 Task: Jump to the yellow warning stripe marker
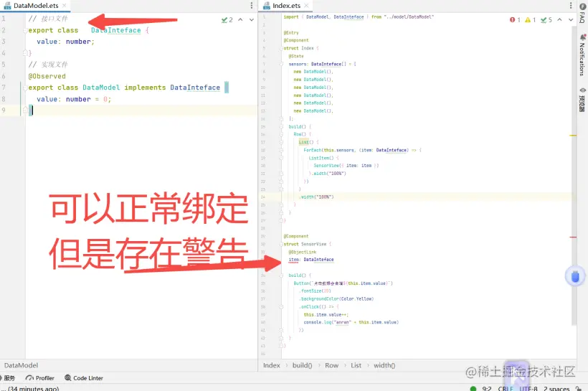pyautogui.click(x=573, y=135)
